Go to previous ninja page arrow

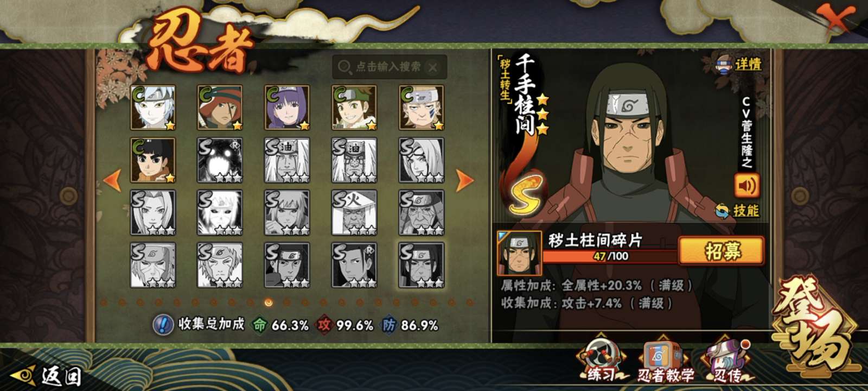coord(112,181)
